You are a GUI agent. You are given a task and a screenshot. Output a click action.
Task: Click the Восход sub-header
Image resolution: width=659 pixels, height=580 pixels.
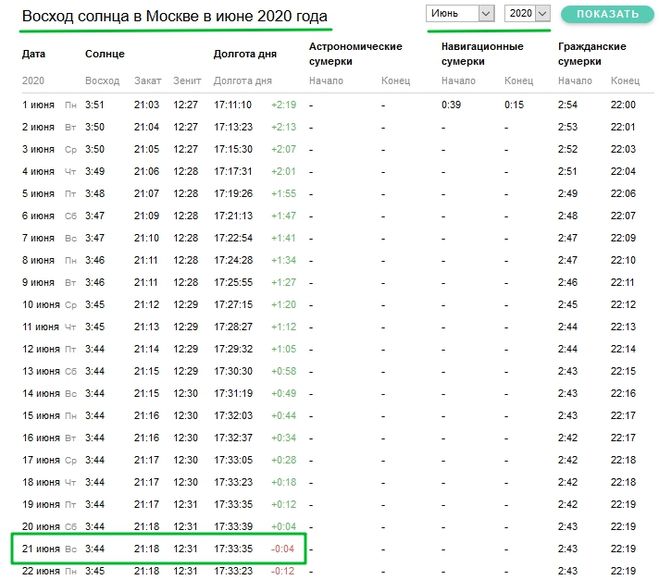pyautogui.click(x=102, y=81)
